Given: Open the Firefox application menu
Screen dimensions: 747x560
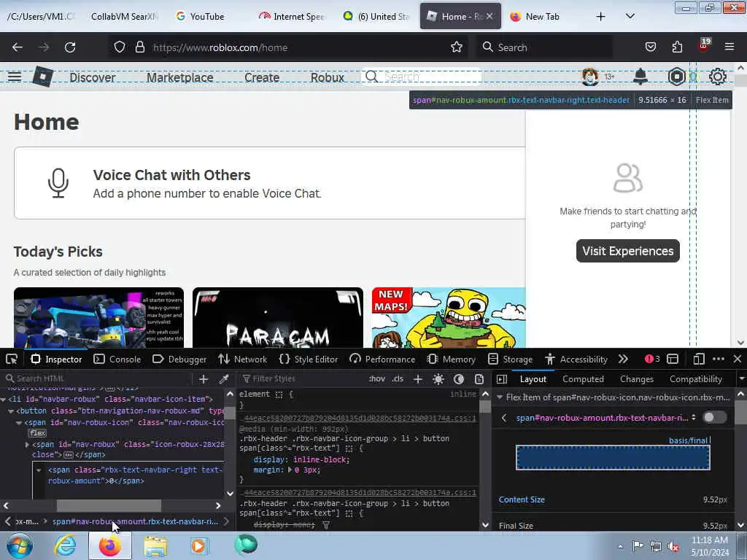Looking at the screenshot, I should (729, 47).
